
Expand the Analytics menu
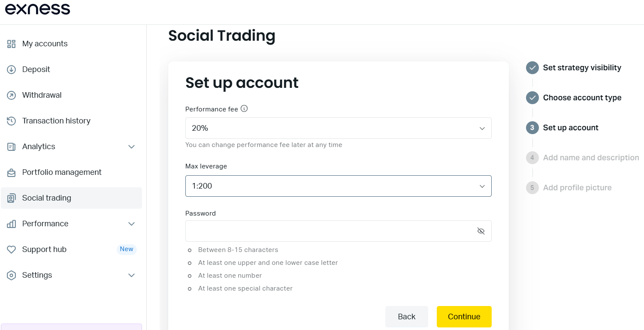click(x=132, y=147)
